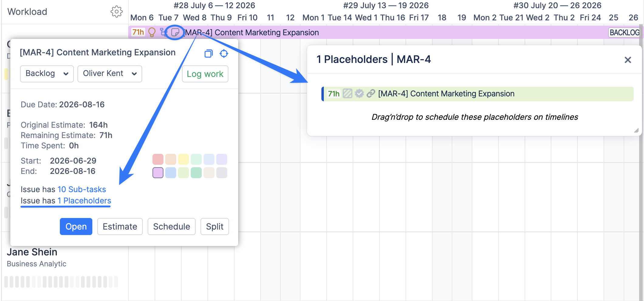Viewport: 644px width, 301px height.
Task: Click the BACKLOG badge on the timeline bar
Action: coord(625,33)
